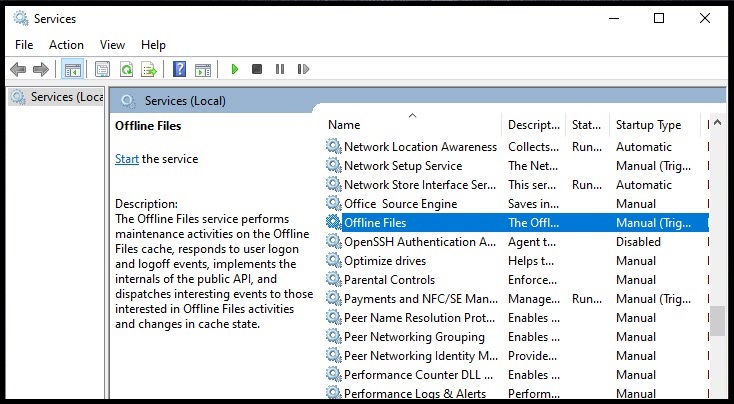Select the OpenSSH Authentication Agent service
The width and height of the screenshot is (734, 404).
(x=517, y=242)
